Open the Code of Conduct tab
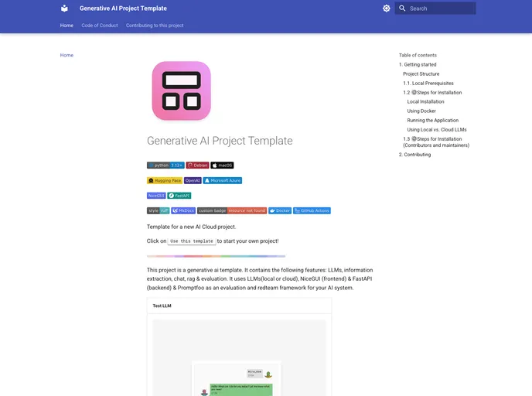The width and height of the screenshot is (532, 396). coord(100,26)
